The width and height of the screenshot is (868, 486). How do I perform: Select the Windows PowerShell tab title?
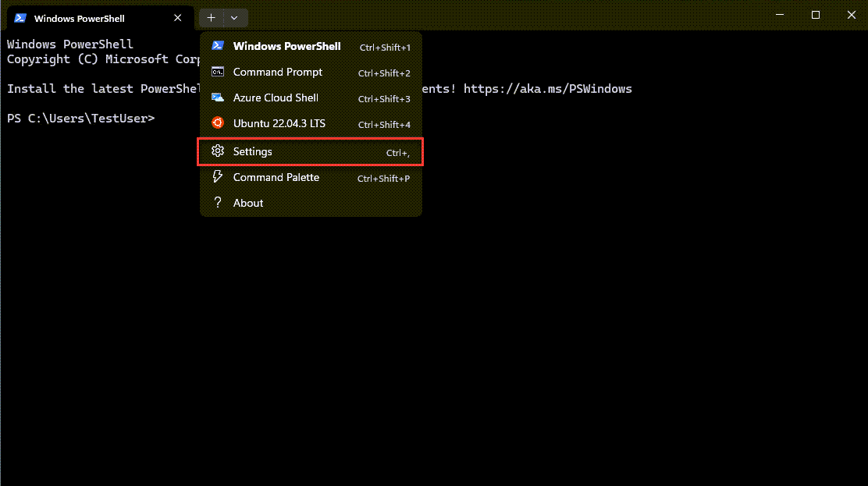(79, 18)
